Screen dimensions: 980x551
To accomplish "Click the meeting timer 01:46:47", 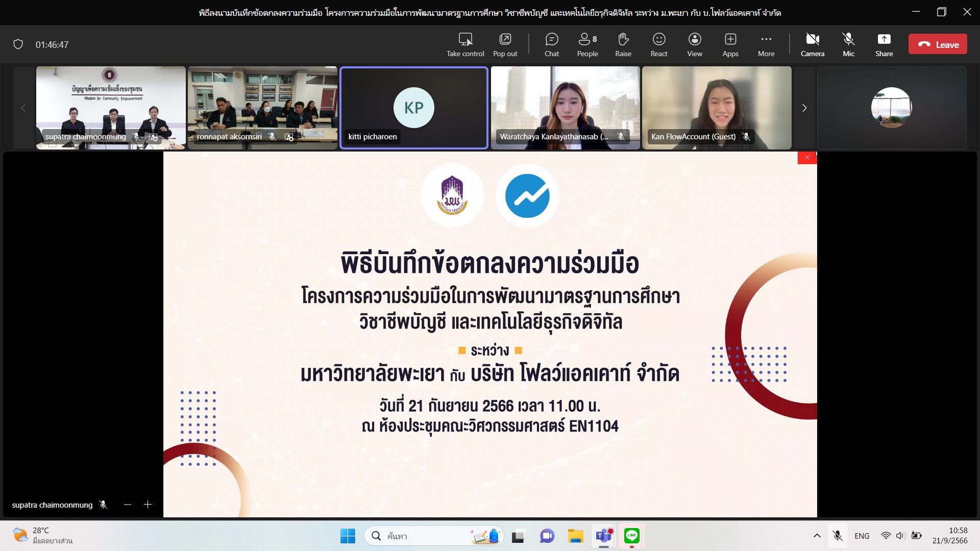I will [x=52, y=45].
